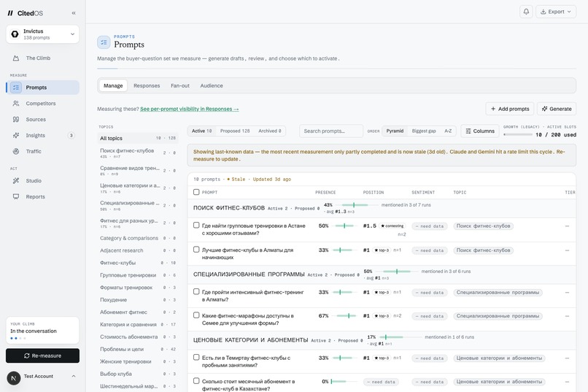Switch to the Manage tab
This screenshot has height=392, width=588.
pos(113,85)
